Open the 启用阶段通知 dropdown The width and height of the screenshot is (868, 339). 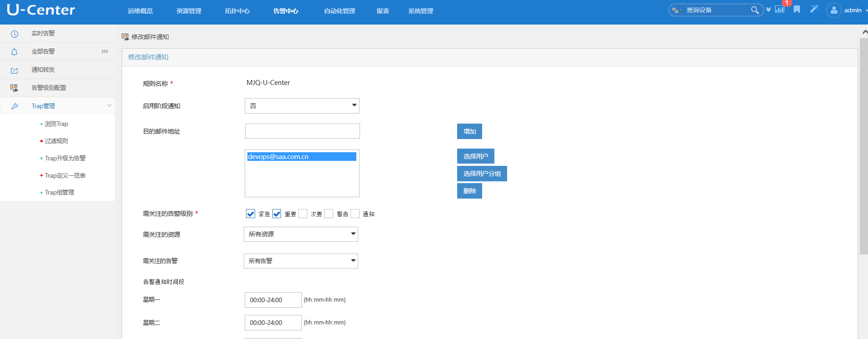coord(302,106)
